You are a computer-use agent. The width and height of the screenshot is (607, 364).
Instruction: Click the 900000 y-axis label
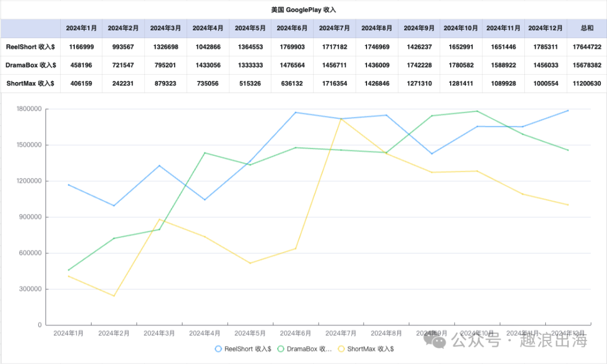30,217
